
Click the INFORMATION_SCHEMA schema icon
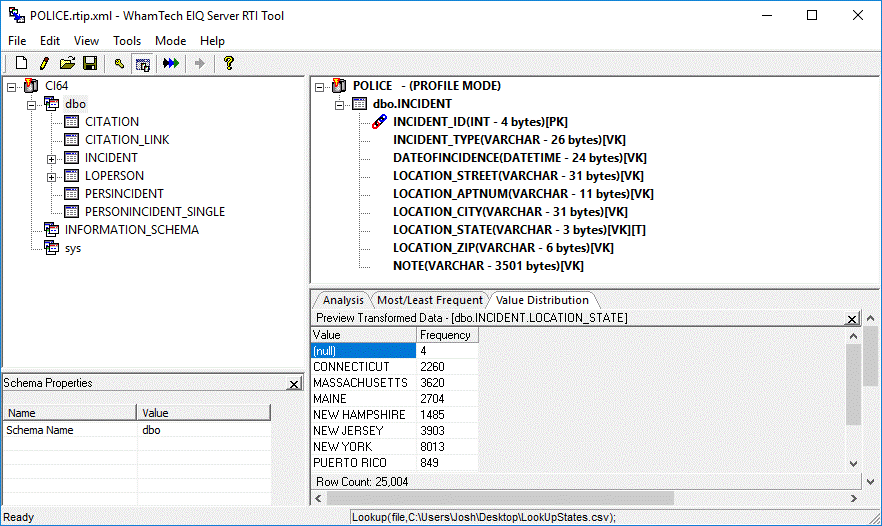coord(52,230)
